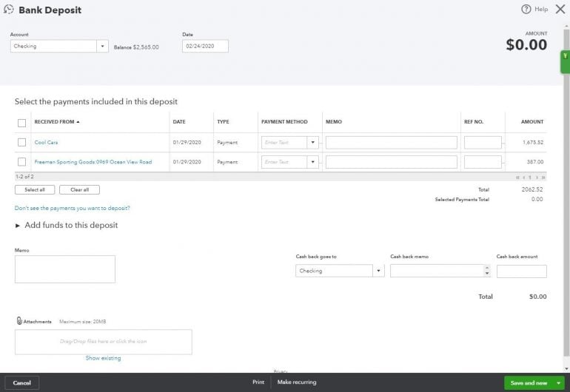
Task: Open the 'Don't see the payments' link
Action: (x=72, y=209)
